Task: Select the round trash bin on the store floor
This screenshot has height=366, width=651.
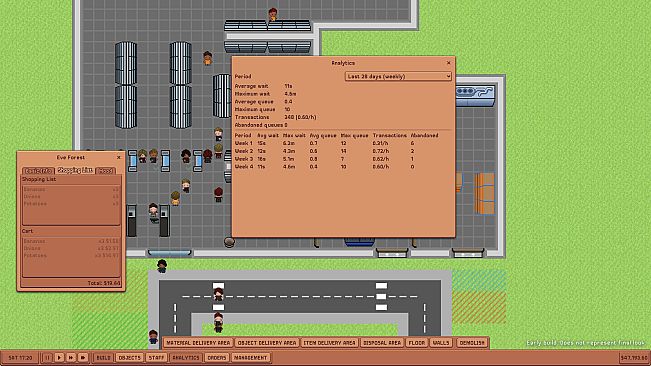Action: tap(229, 242)
